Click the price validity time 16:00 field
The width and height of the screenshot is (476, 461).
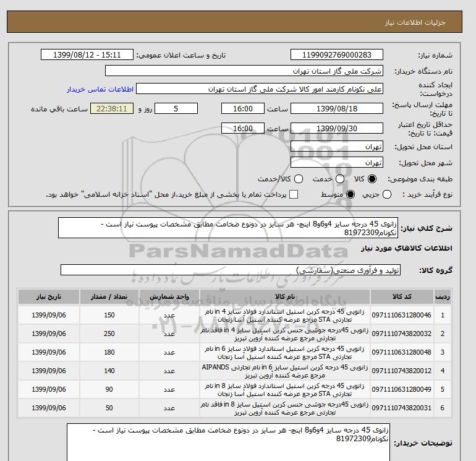coord(243,128)
